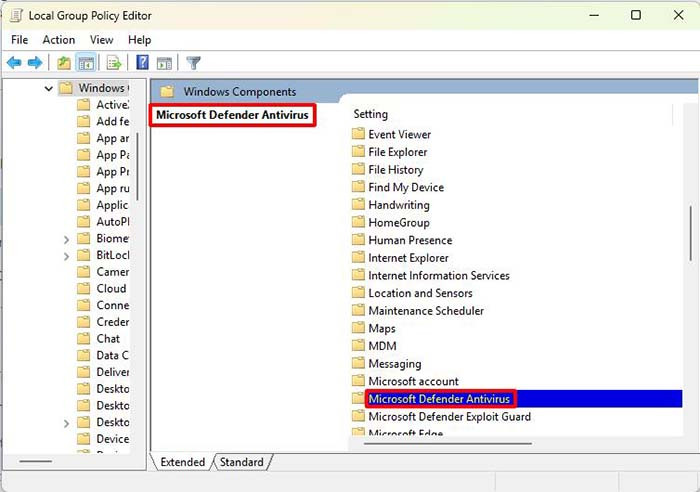Open the Action menu
The image size is (700, 492).
[58, 40]
